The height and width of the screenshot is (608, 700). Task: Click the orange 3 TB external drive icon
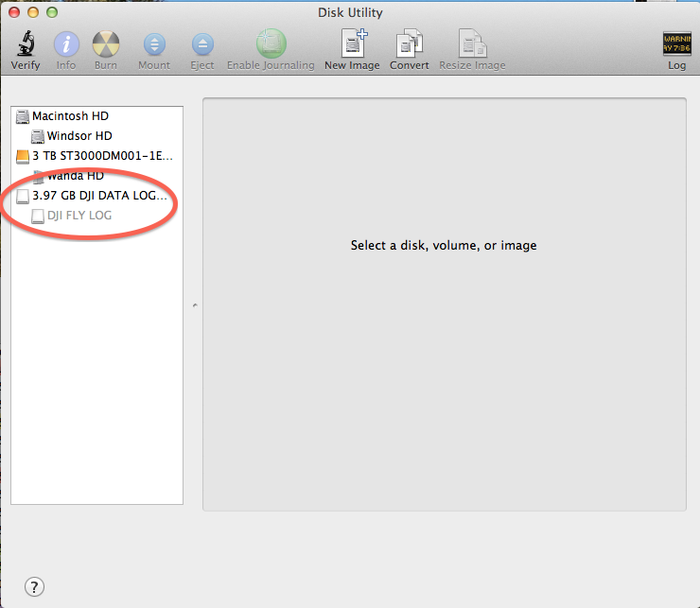tap(23, 156)
